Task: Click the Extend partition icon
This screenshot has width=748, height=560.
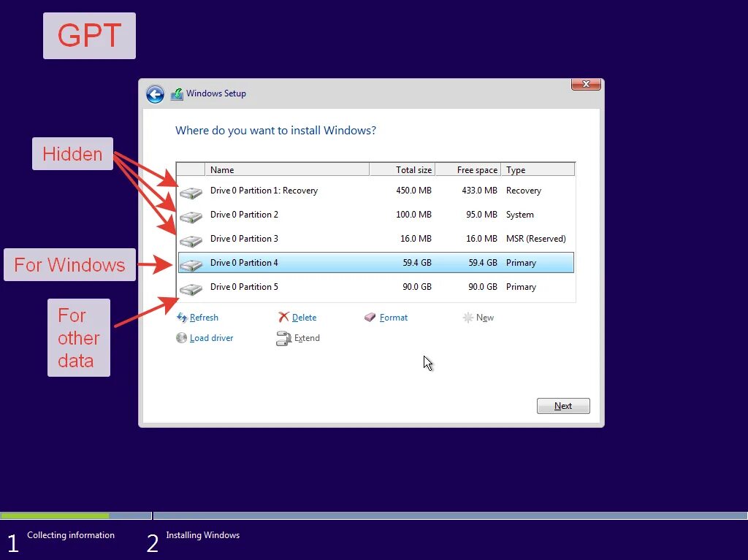Action: [x=284, y=338]
